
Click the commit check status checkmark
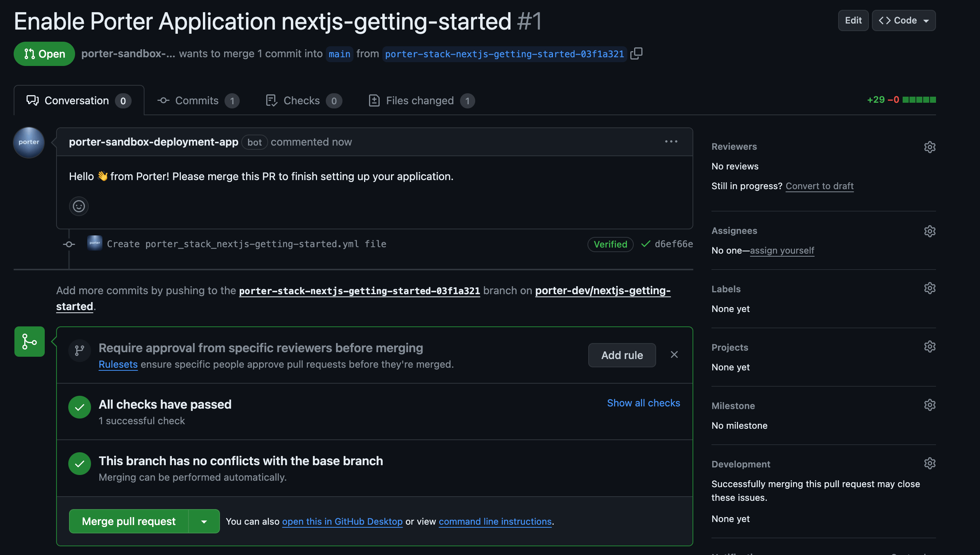(x=645, y=244)
